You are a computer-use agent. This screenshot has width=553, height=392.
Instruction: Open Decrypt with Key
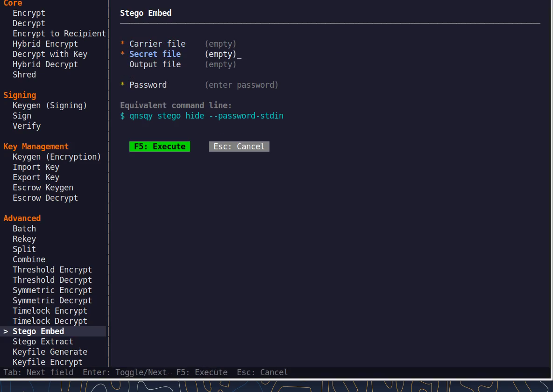50,54
